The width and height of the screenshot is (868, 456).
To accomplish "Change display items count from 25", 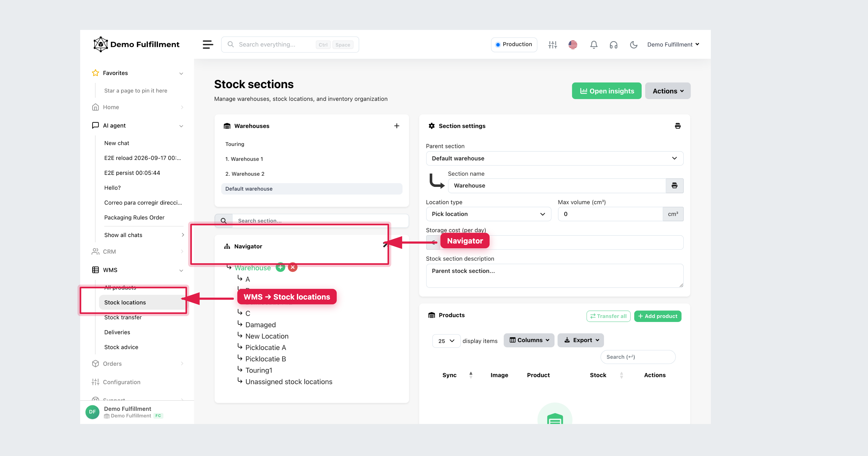I will [446, 341].
